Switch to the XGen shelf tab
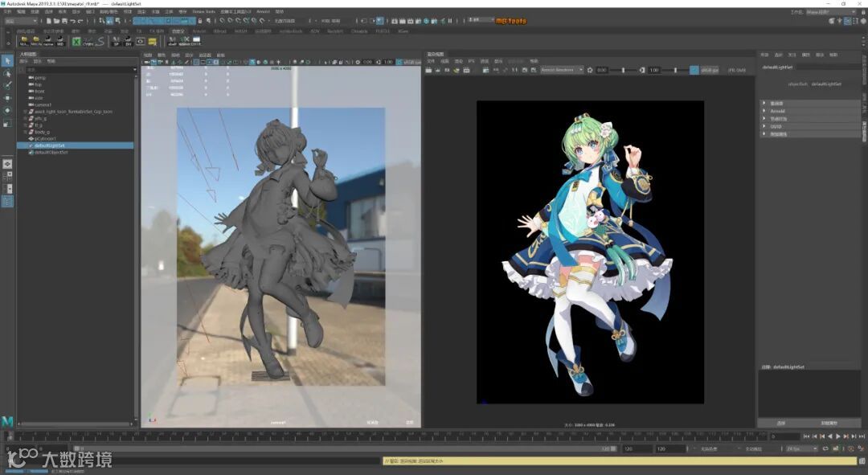The image size is (868, 475). [x=403, y=31]
